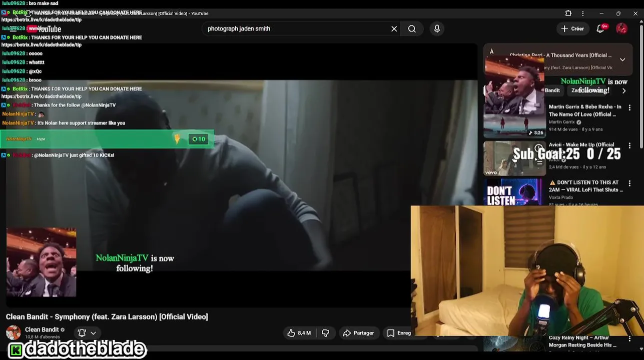Open Cozy Rainy Night Arthur Morgan video
The image size is (644, 360).
[582, 341]
